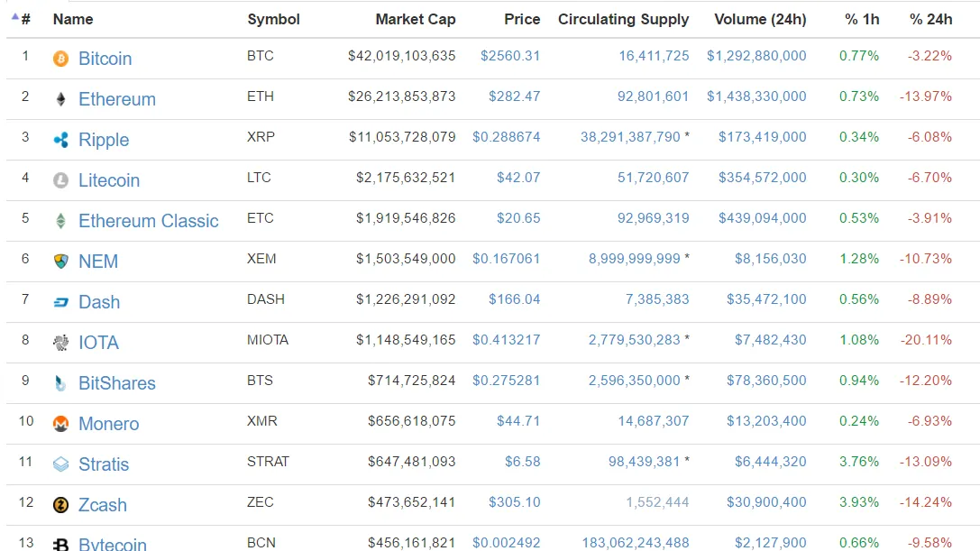Click the Bytecoin logo icon
Viewport: 980px width, 551px height.
[60, 544]
